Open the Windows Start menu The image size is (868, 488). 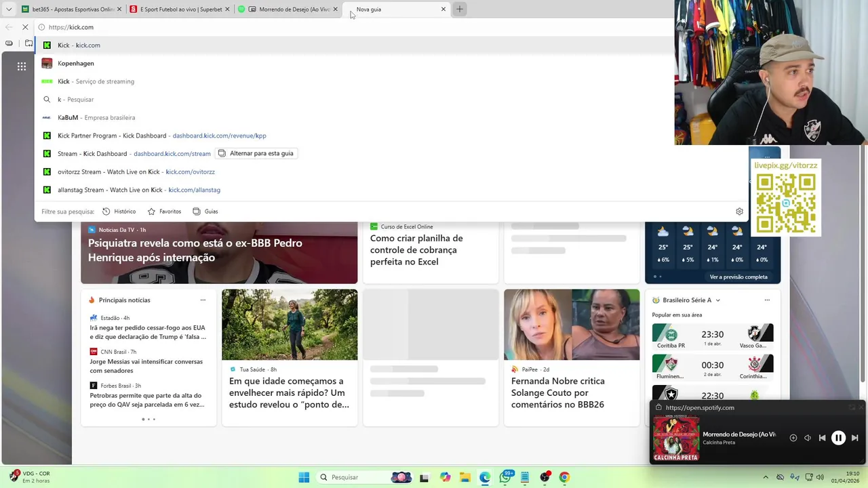pyautogui.click(x=304, y=477)
